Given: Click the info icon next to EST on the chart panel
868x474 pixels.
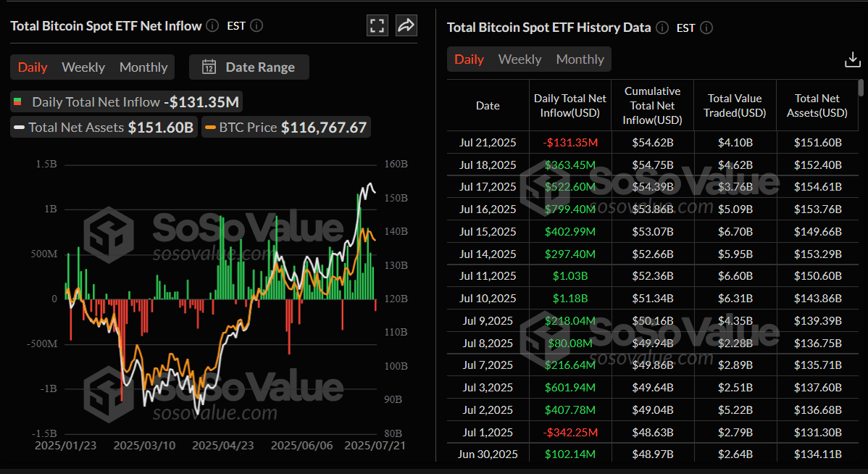Looking at the screenshot, I should click(x=256, y=25).
